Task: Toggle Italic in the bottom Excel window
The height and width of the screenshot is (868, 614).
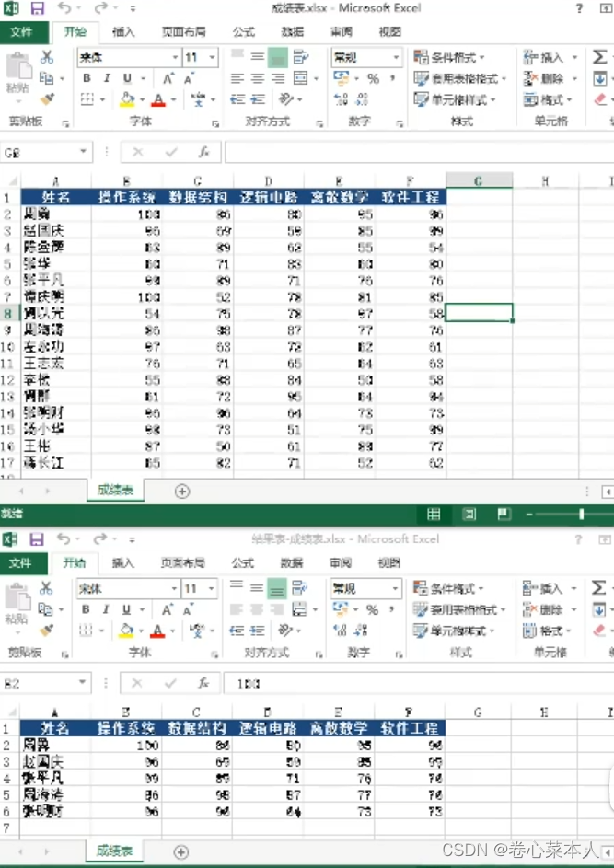Action: pos(106,609)
